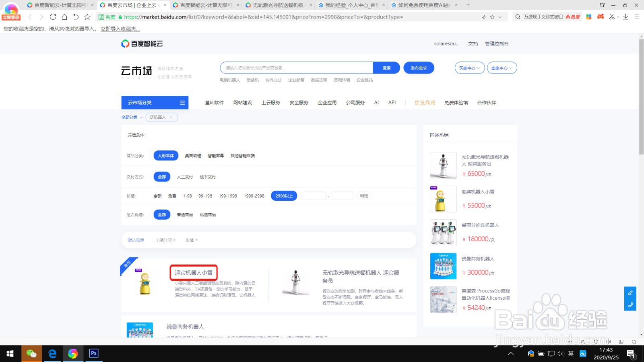This screenshot has width=644, height=362.
Task: Open the browser downloads icon
Action: [625, 17]
